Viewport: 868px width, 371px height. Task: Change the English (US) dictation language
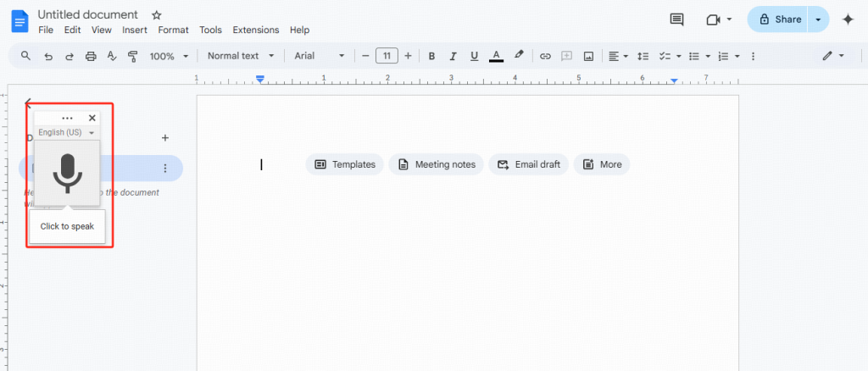pyautogui.click(x=66, y=133)
